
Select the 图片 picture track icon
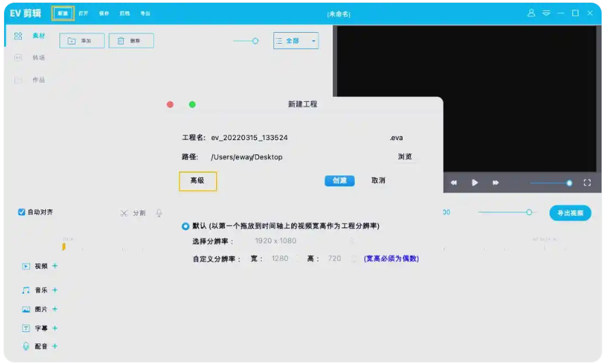tap(26, 309)
